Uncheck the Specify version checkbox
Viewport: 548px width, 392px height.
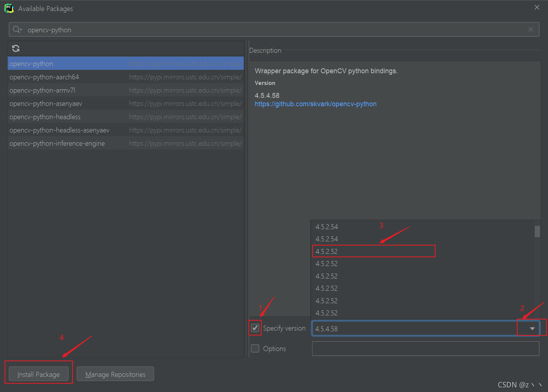tap(255, 328)
